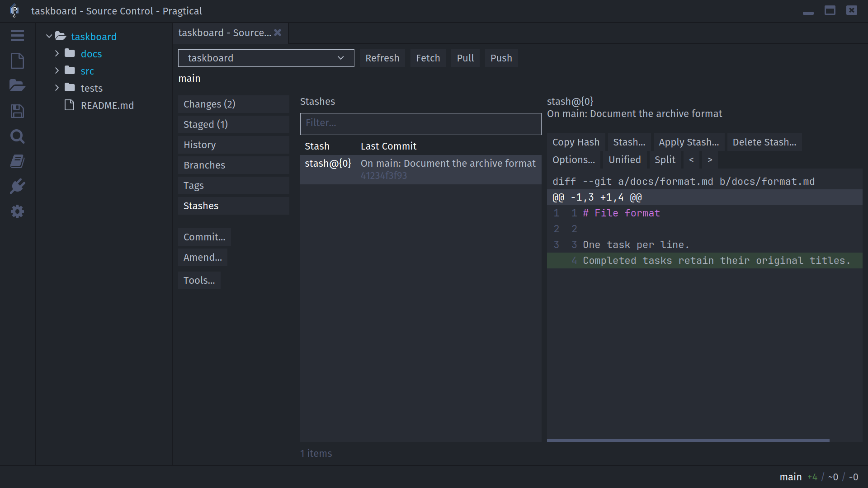Click the Refresh button
Image resolution: width=868 pixels, height=488 pixels.
point(382,58)
